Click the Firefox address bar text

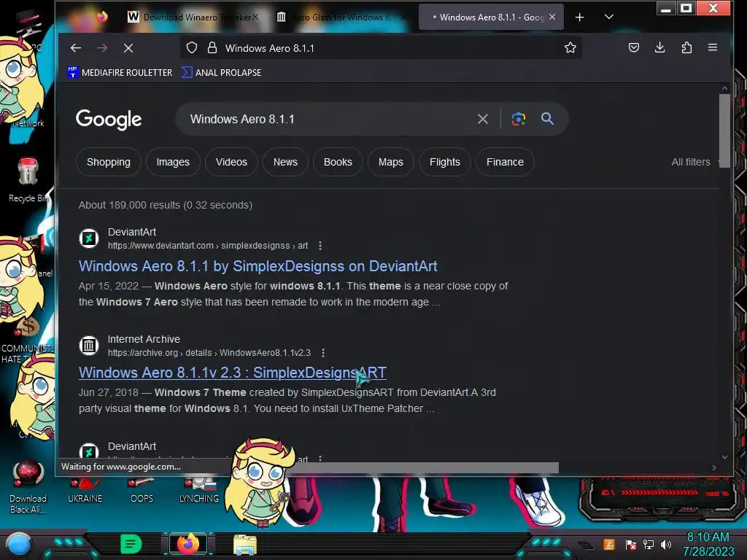pos(270,48)
